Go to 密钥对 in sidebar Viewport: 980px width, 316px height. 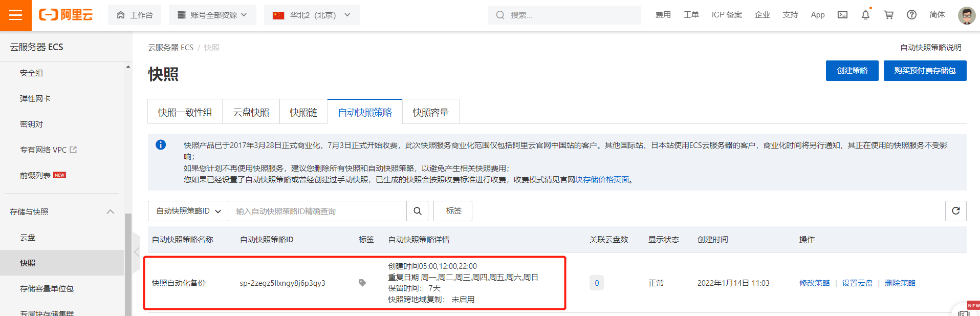pos(31,124)
